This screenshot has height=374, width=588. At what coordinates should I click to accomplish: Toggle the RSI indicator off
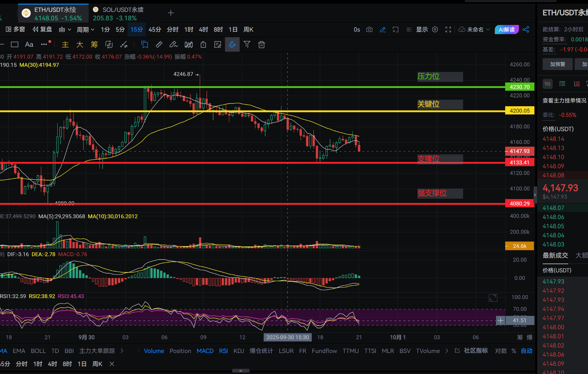[223, 351]
